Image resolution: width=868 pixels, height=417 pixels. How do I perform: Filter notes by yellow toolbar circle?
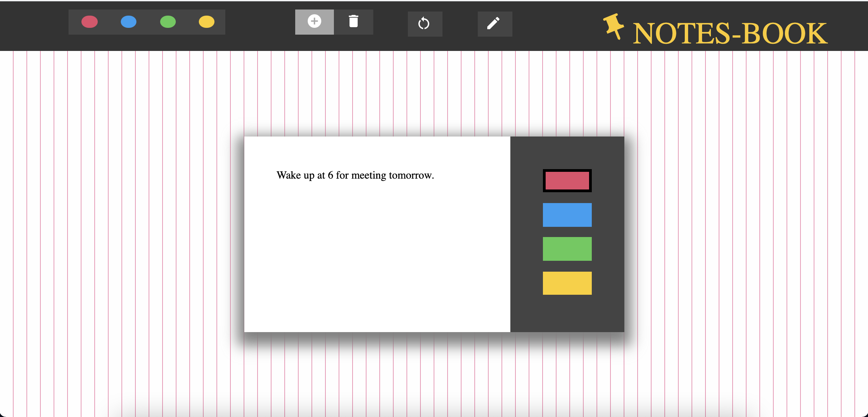[207, 22]
